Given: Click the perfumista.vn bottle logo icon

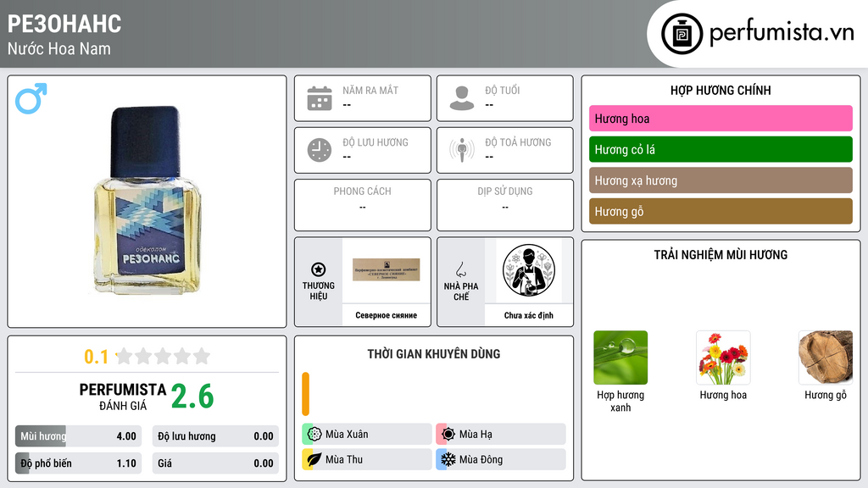Looking at the screenshot, I should pos(682,34).
